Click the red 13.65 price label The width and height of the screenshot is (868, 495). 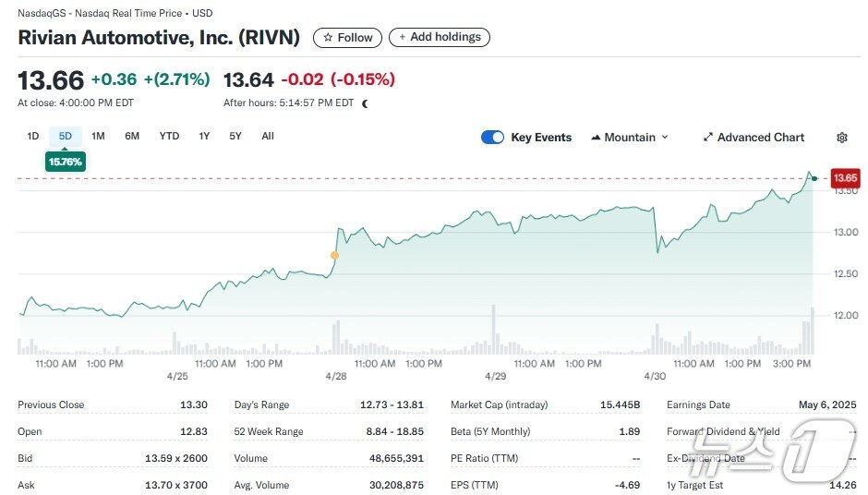pos(846,177)
